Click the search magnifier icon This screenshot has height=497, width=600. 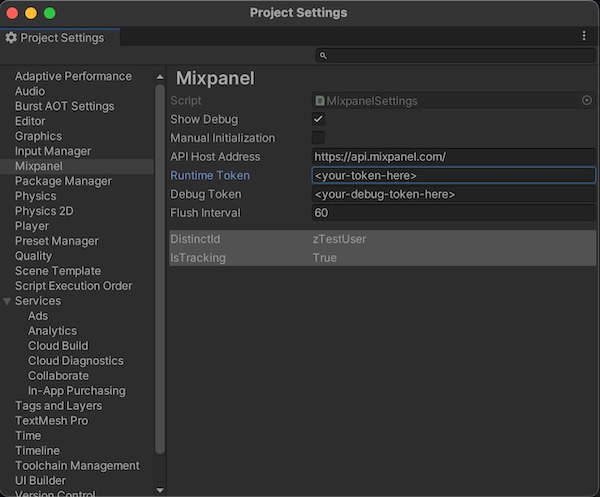[x=323, y=56]
